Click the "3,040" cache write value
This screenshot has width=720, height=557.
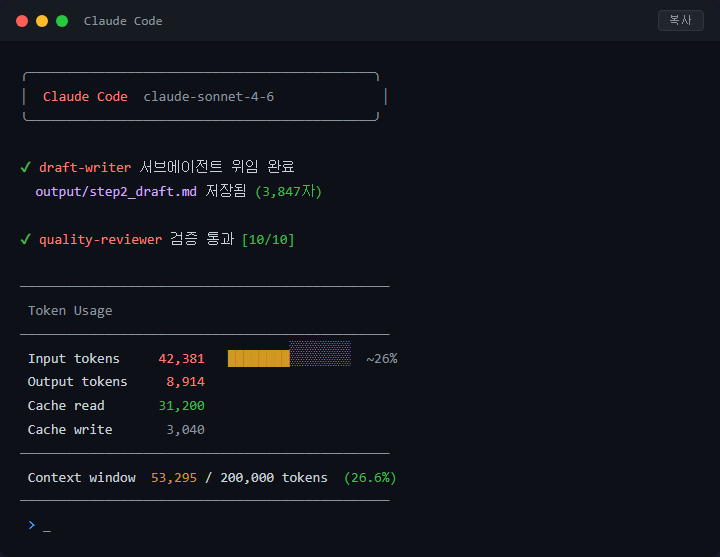coord(186,430)
